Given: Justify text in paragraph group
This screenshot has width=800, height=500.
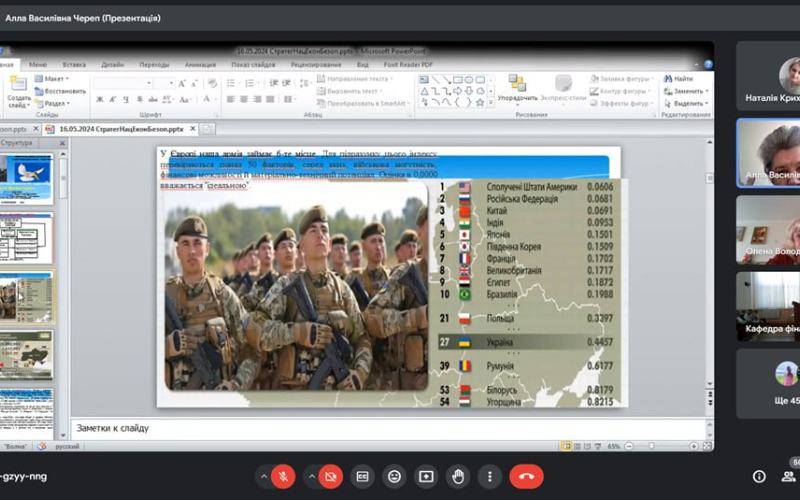Looking at the screenshot, I should pyautogui.click(x=270, y=99).
